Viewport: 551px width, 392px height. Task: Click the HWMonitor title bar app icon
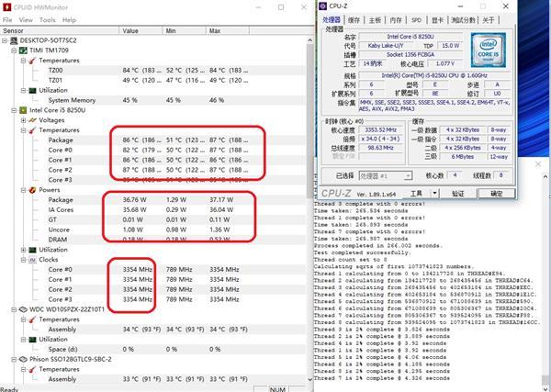click(6, 6)
